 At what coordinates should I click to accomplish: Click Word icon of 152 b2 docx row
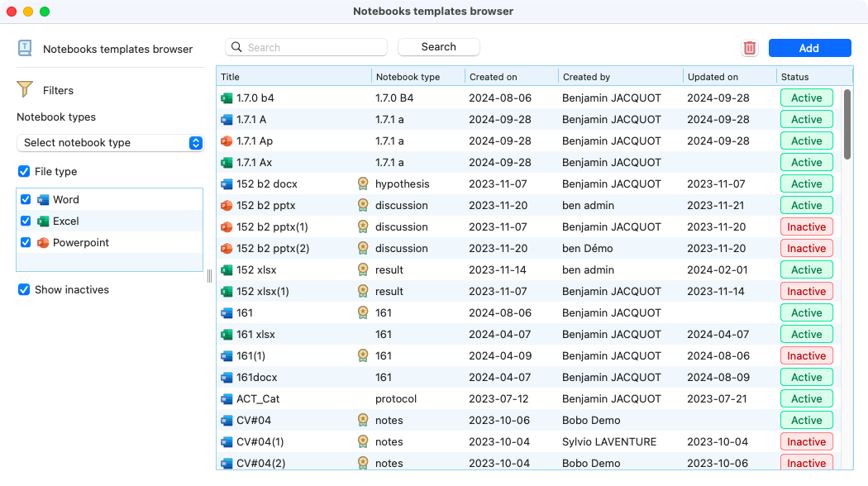(x=227, y=183)
